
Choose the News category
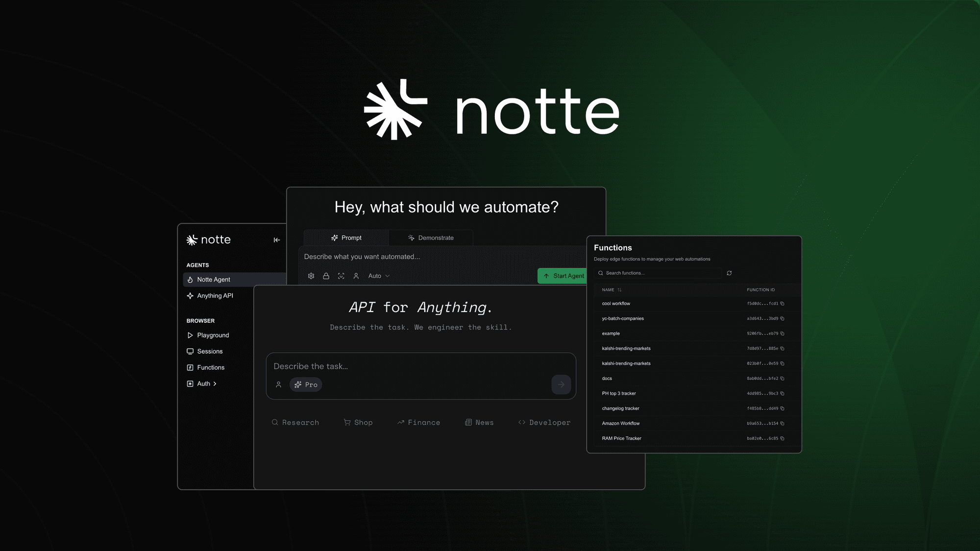pos(479,423)
